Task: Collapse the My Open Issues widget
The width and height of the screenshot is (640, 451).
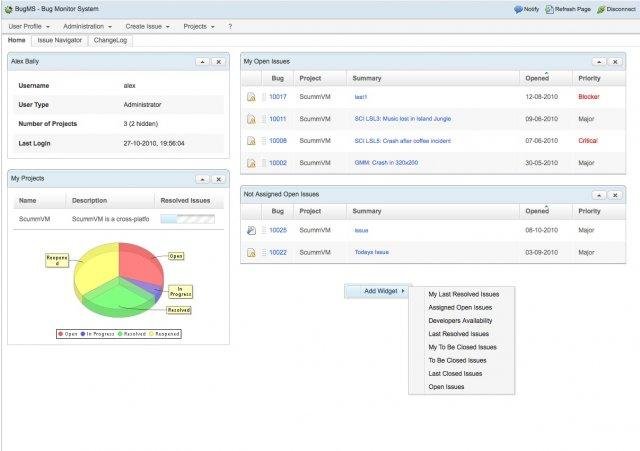Action: 598,62
